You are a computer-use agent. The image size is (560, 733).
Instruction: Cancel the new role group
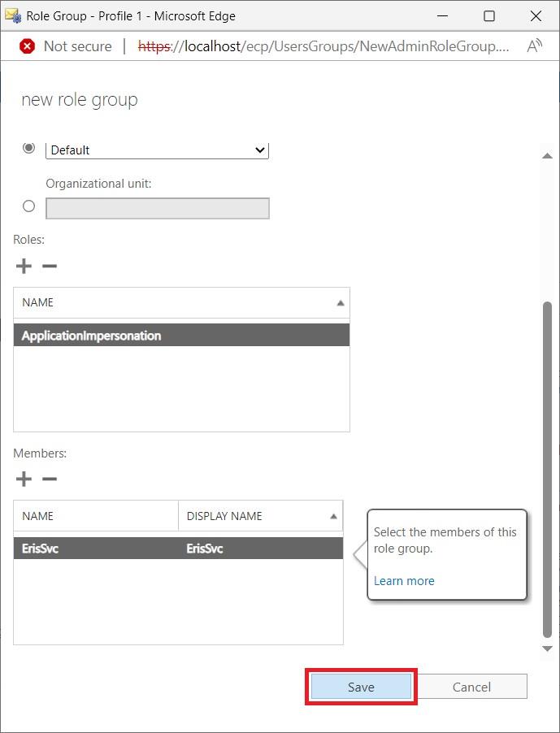coord(471,687)
